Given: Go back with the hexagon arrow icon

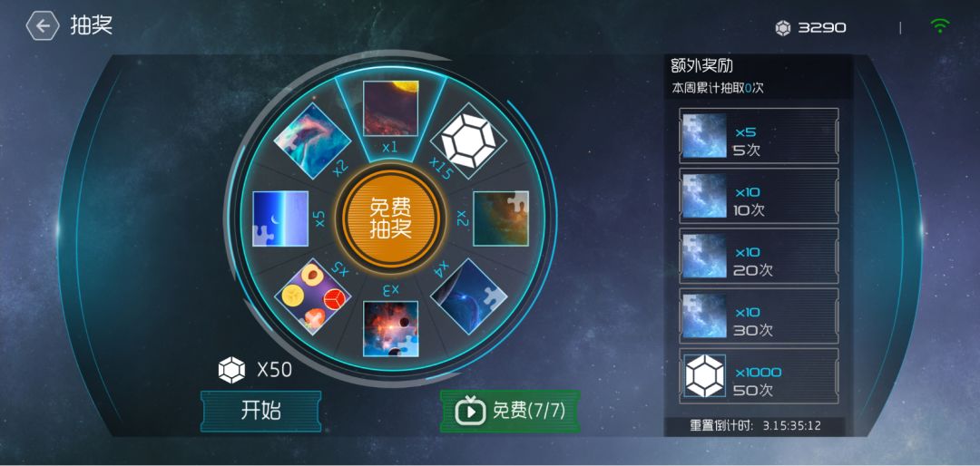Looking at the screenshot, I should (42, 25).
